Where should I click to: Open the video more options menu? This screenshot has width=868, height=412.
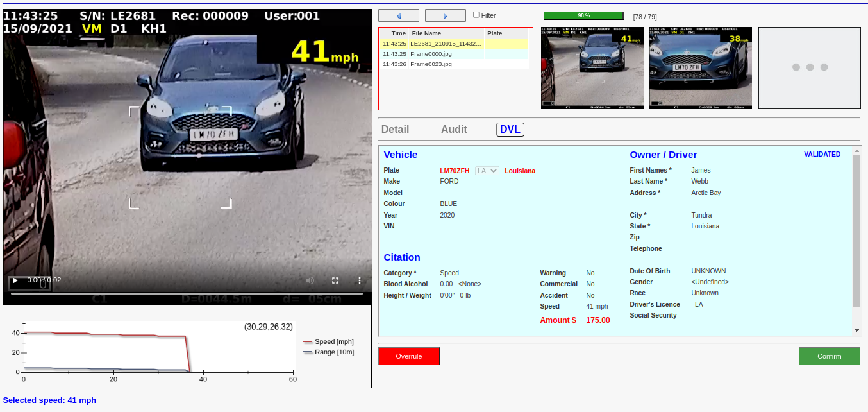(360, 280)
